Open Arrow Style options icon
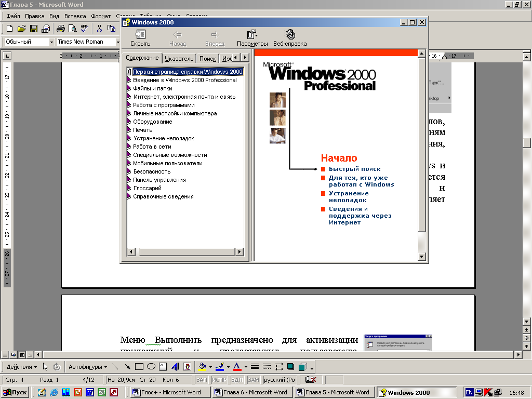 coord(279,366)
